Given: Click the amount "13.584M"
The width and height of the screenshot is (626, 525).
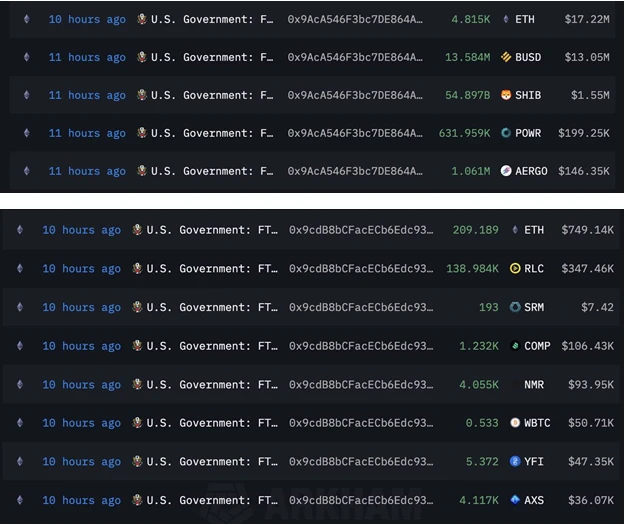Looking at the screenshot, I should (468, 57).
